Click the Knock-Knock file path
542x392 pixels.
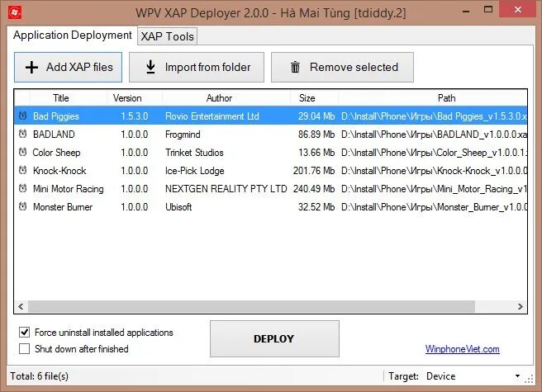tap(434, 171)
